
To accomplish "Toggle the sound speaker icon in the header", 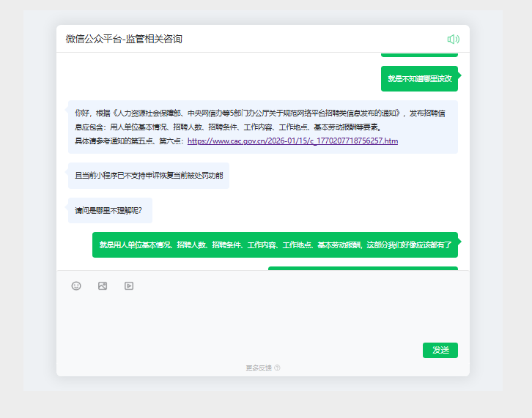I will [454, 39].
